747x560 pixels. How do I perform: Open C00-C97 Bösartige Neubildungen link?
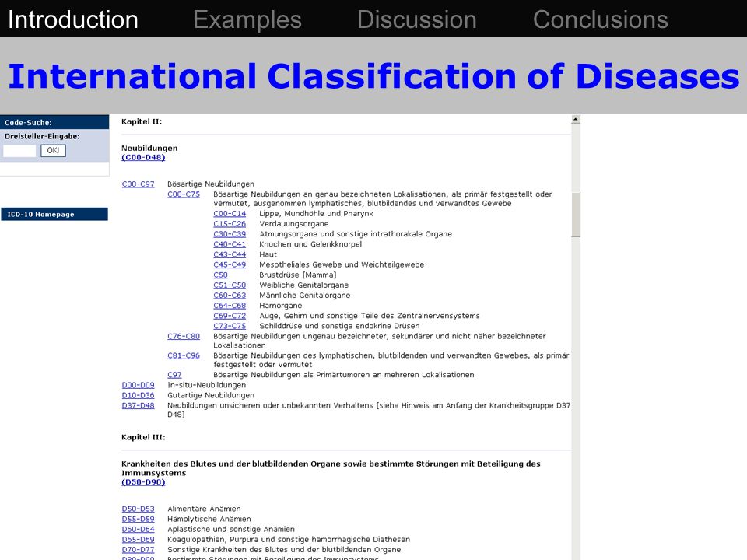(139, 184)
